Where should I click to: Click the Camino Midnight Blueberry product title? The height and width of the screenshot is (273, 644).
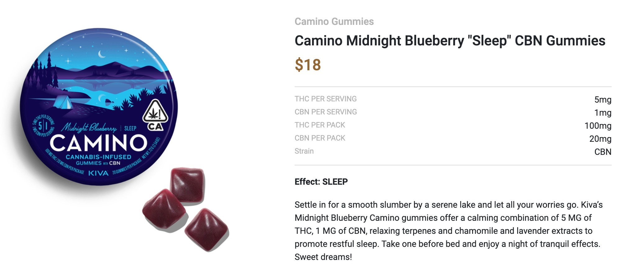[x=450, y=41]
